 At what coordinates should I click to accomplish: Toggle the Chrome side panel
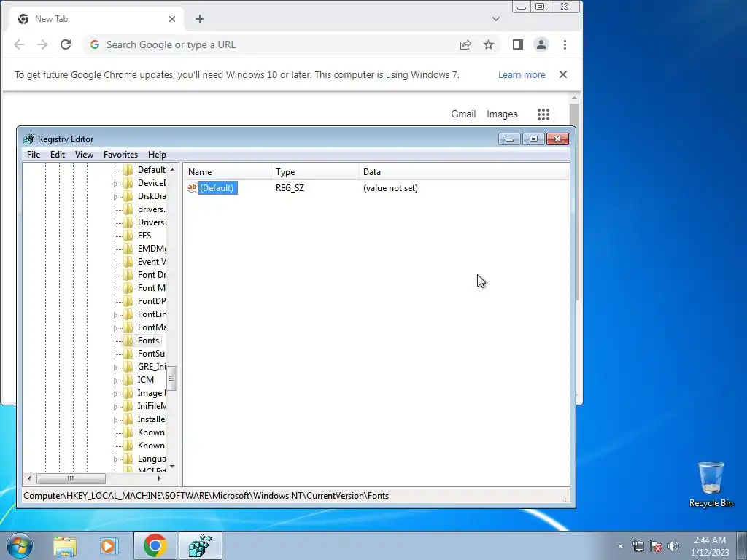(518, 44)
